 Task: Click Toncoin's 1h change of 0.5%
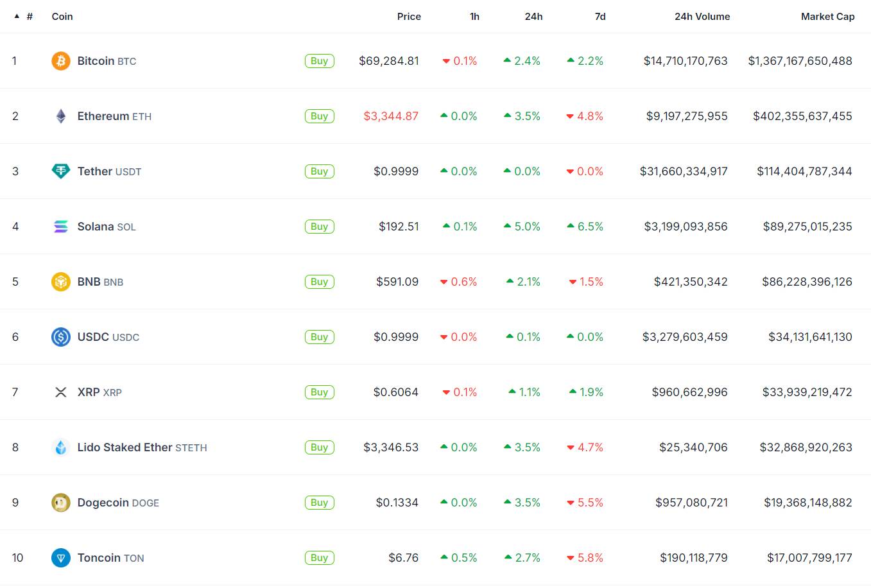tap(459, 558)
